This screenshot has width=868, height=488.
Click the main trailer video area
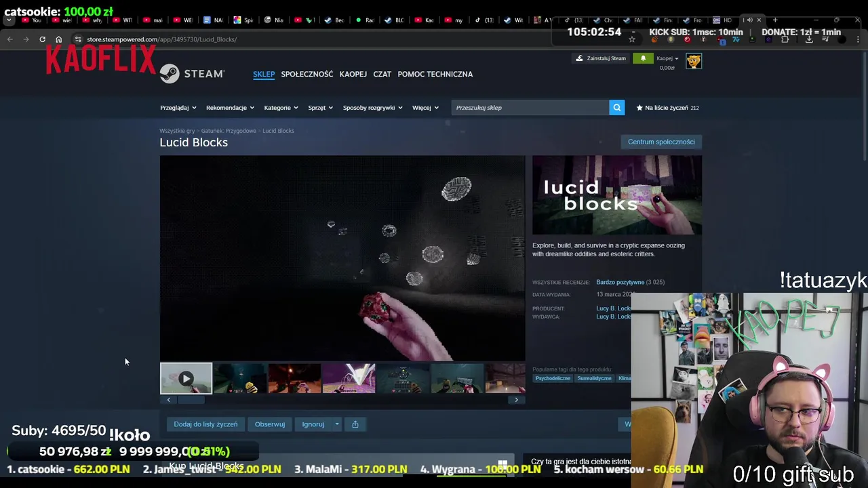coord(342,258)
